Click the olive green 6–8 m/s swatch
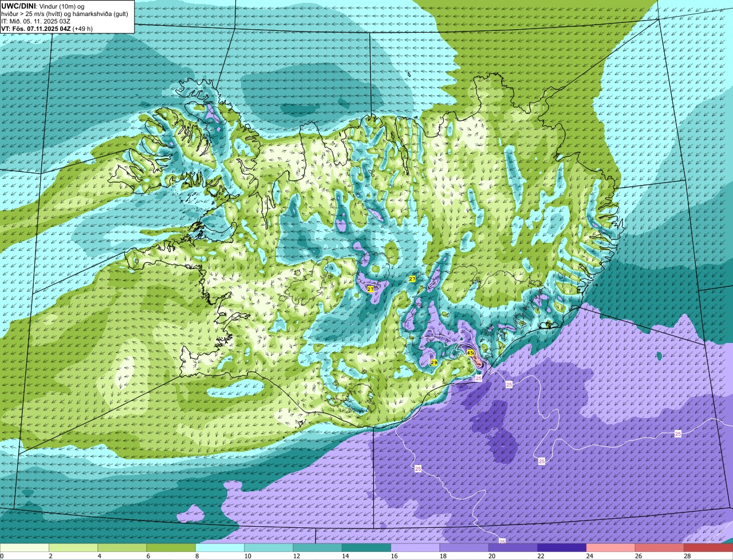The height and width of the screenshot is (560, 733). 171,547
